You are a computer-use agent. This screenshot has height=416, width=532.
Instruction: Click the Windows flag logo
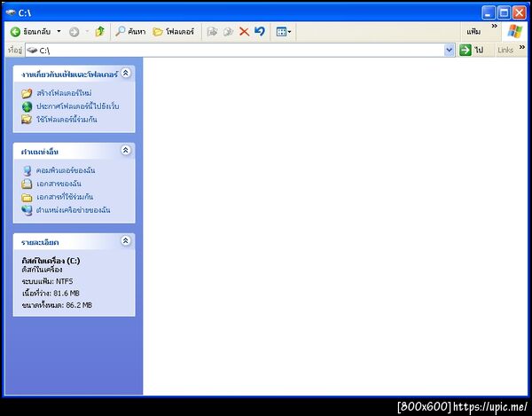tap(514, 32)
